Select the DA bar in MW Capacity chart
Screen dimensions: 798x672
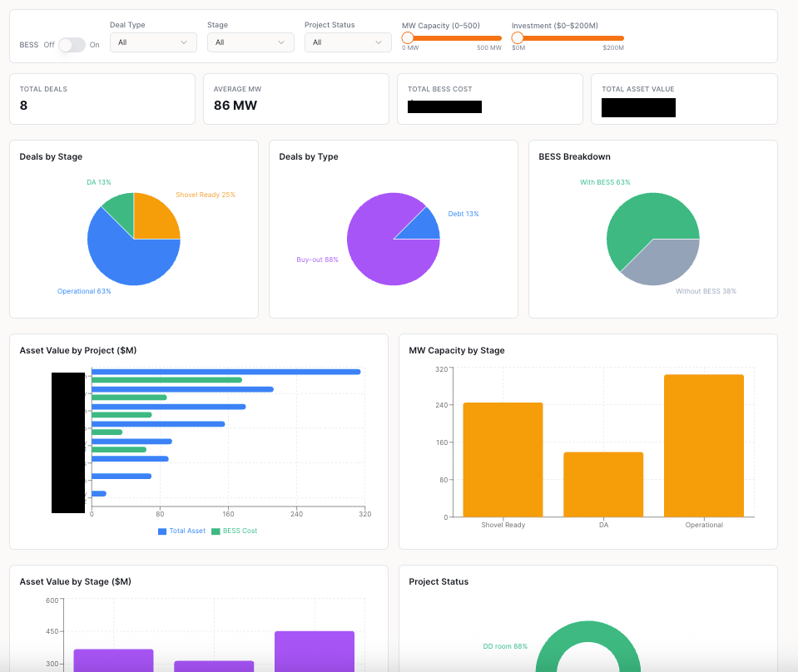point(603,485)
